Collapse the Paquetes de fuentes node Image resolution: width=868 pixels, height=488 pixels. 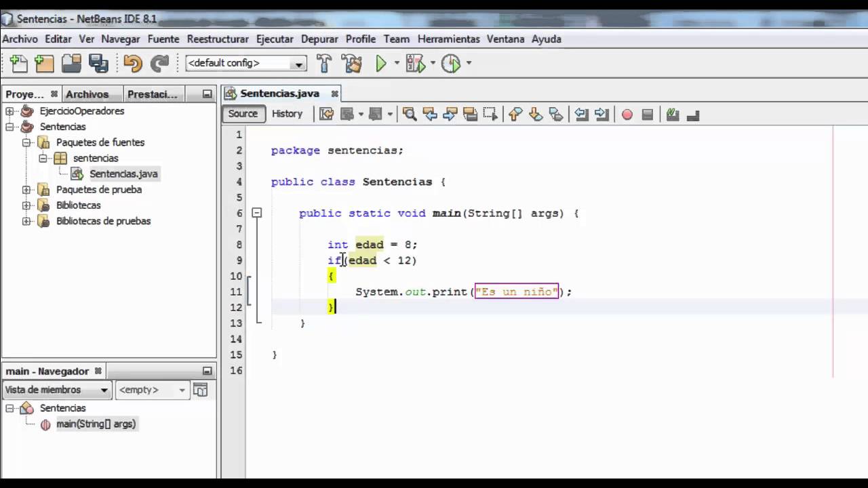click(26, 142)
